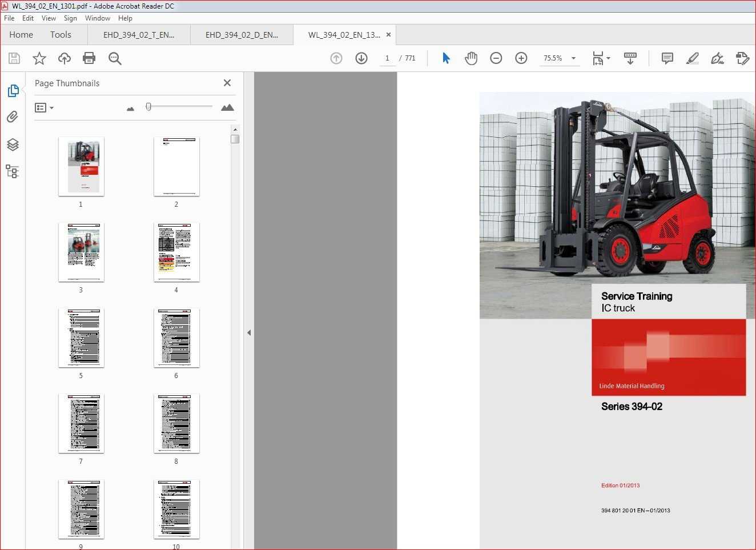The width and height of the screenshot is (756, 550).
Task: Select page 6 thumbnail
Action: click(176, 338)
